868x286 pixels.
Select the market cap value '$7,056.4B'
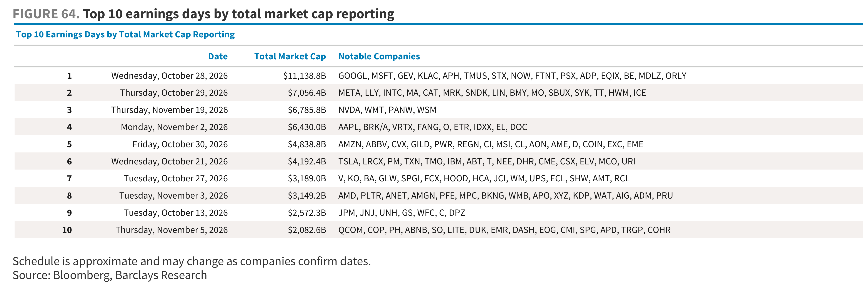click(x=307, y=93)
